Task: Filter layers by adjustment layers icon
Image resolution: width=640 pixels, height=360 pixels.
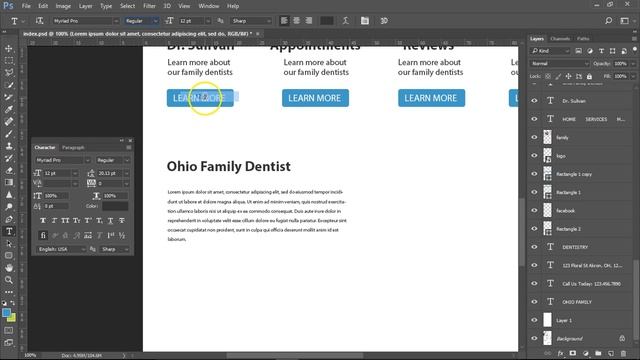Action: pos(590,51)
